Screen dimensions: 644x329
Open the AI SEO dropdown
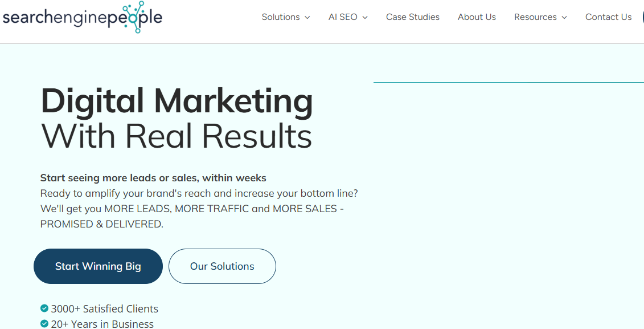343,17
